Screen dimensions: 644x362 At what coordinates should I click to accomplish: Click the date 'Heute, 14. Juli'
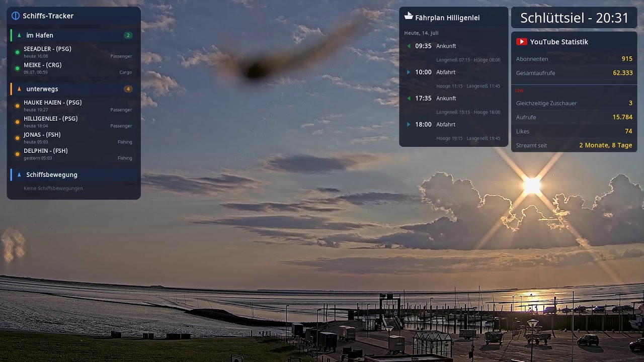click(421, 33)
